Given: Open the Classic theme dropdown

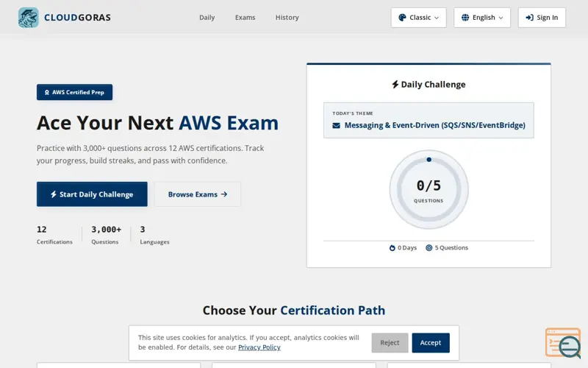Looking at the screenshot, I should click(418, 17).
